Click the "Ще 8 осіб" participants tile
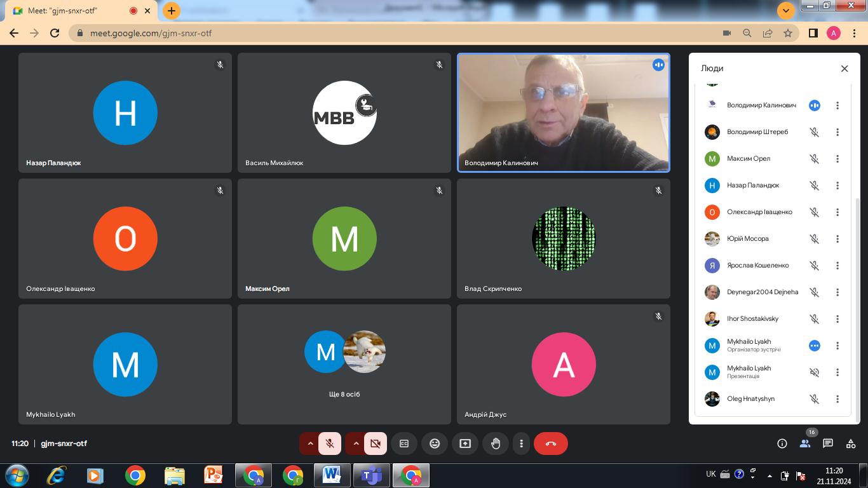Screen dimensions: 868x488 pyautogui.click(x=344, y=364)
